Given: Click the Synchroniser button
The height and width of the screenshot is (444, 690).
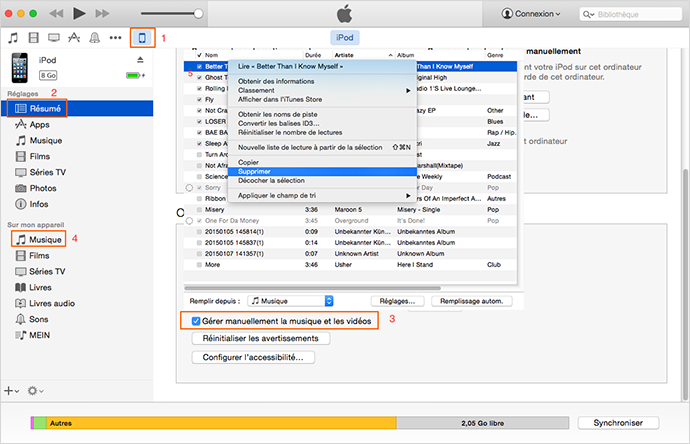Looking at the screenshot, I should point(618,423).
